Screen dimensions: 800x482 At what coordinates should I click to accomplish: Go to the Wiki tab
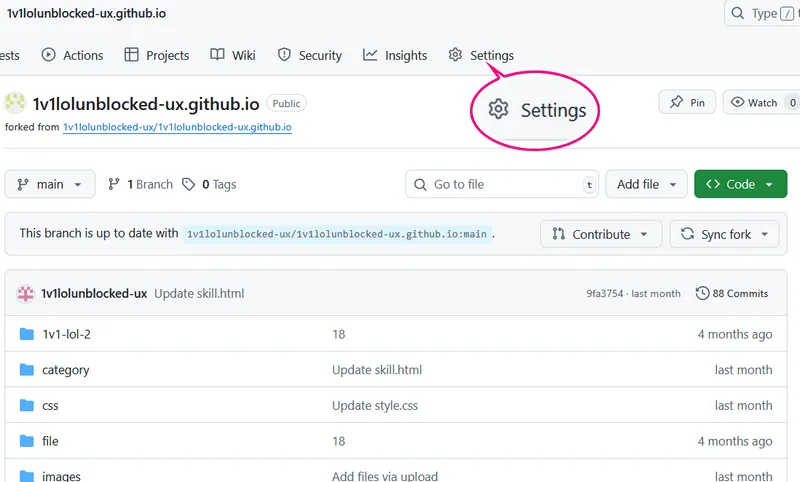[x=233, y=55]
